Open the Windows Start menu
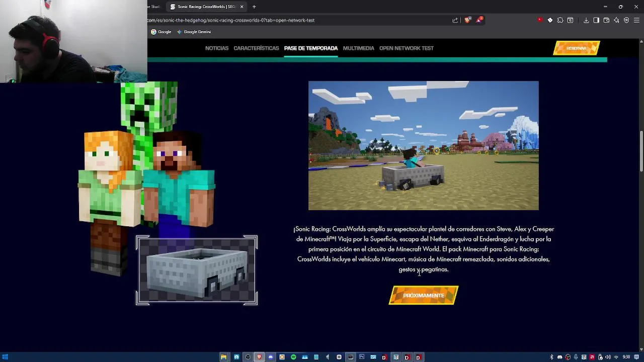Viewport: 644px width, 362px height. coord(5,357)
